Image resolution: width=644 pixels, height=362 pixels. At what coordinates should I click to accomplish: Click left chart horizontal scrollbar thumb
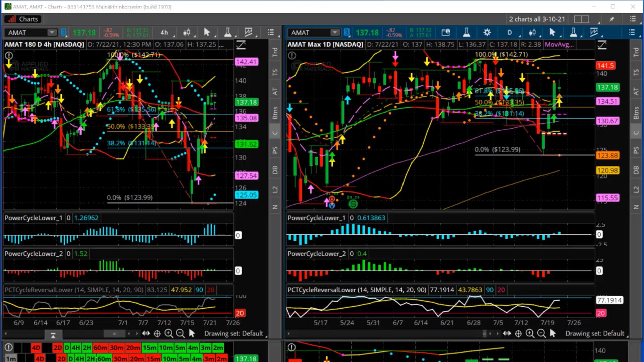click(x=114, y=334)
